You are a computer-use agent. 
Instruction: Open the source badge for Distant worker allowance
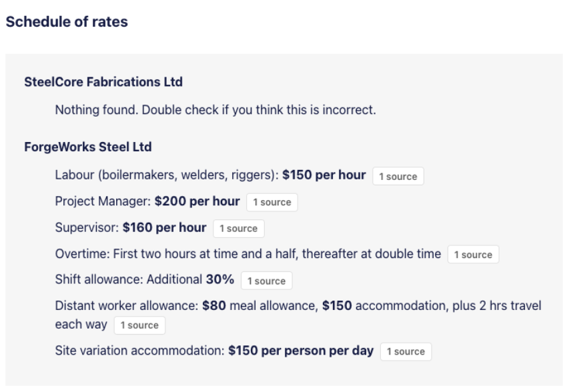pyautogui.click(x=139, y=325)
